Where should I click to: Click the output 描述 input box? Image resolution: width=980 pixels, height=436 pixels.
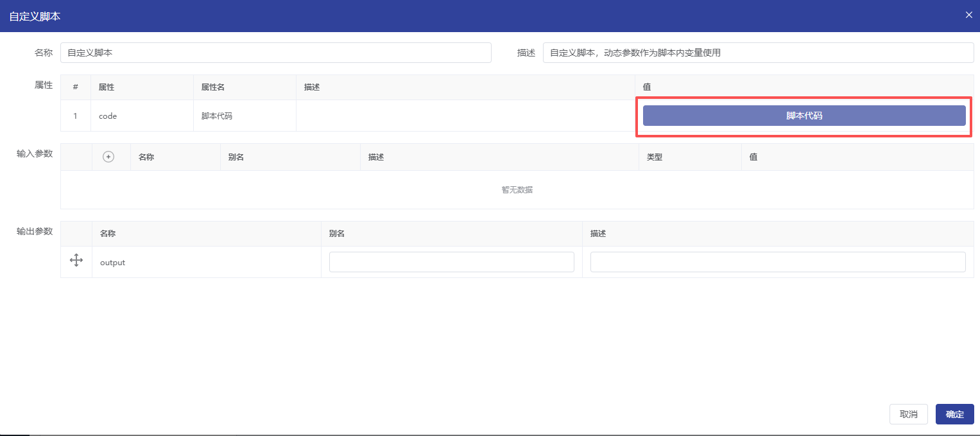click(777, 262)
